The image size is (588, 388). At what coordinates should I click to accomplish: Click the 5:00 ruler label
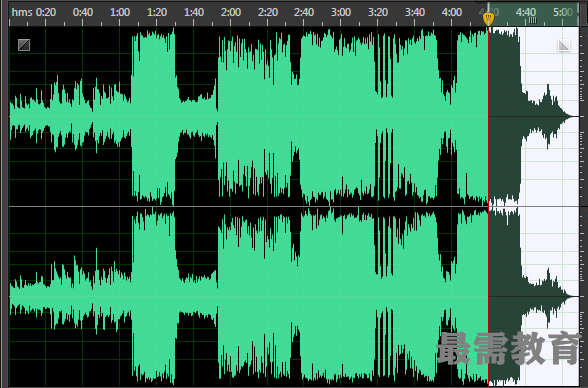coord(562,12)
